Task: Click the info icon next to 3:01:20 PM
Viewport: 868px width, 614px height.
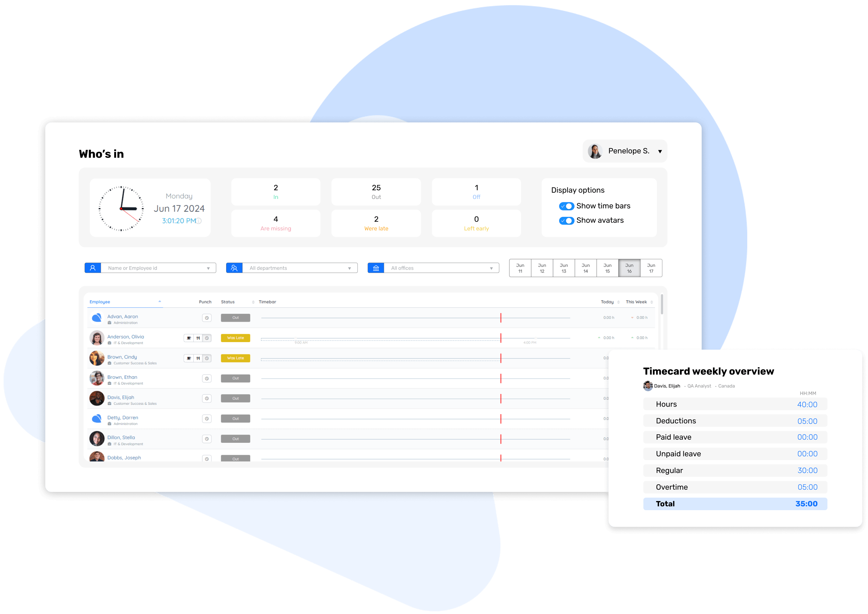Action: point(198,221)
